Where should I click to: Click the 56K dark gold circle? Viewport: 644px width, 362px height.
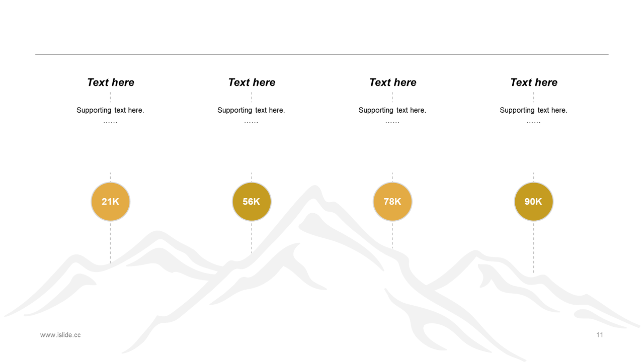[x=252, y=202]
